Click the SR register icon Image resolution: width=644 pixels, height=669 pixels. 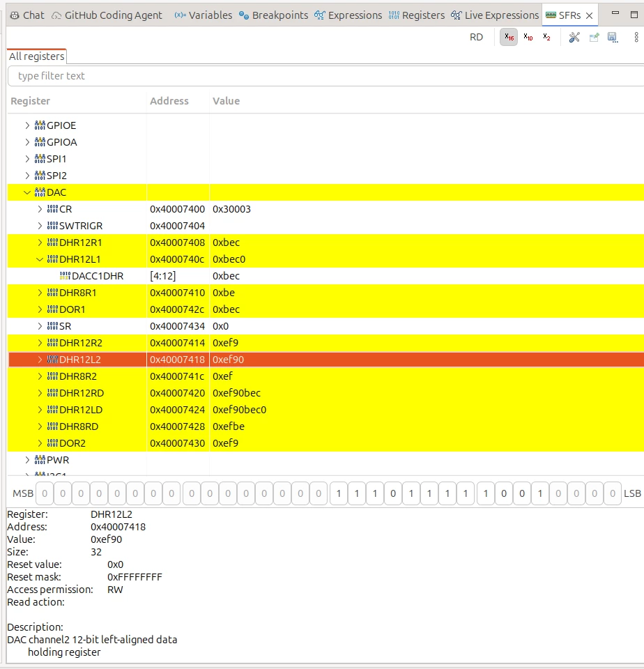coord(52,326)
